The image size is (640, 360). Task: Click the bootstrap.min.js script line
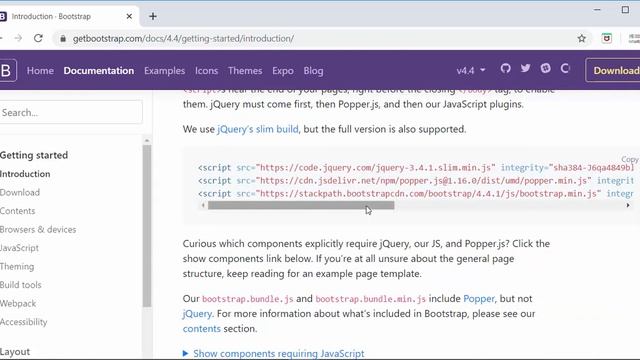coord(416,193)
